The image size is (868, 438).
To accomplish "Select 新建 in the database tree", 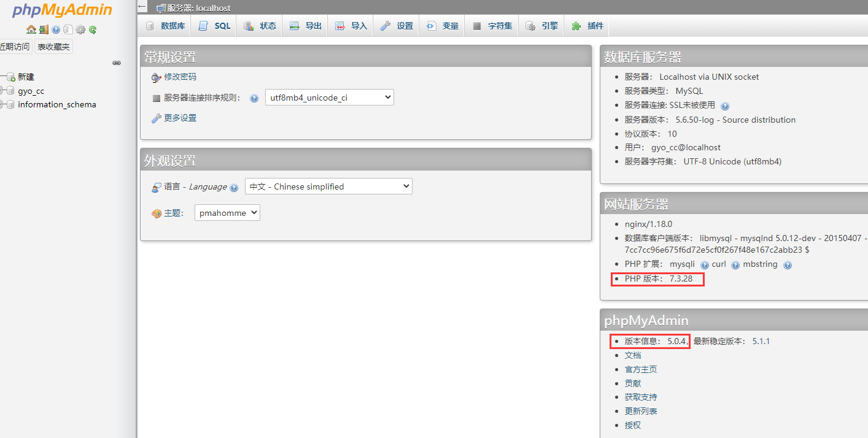I will [x=26, y=77].
